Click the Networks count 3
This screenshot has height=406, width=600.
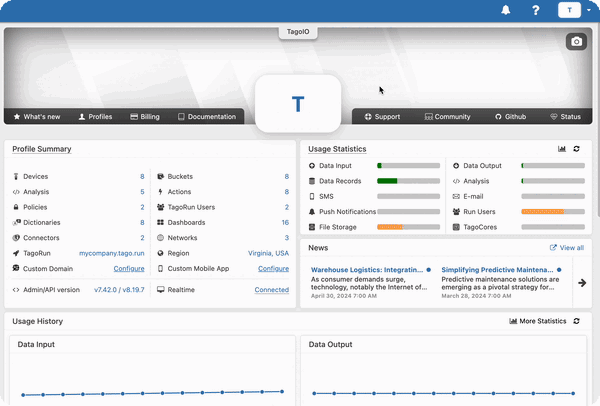pos(287,238)
